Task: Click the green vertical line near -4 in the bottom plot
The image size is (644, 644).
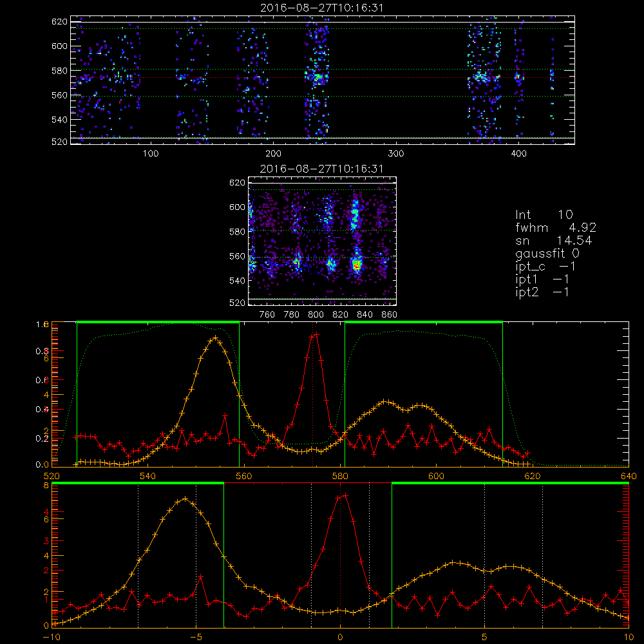Action: point(224,555)
